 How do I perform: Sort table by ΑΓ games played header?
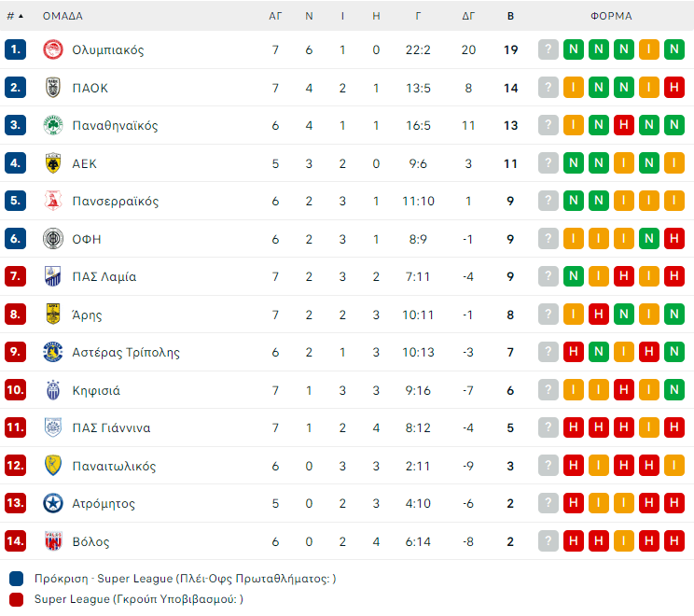(275, 16)
